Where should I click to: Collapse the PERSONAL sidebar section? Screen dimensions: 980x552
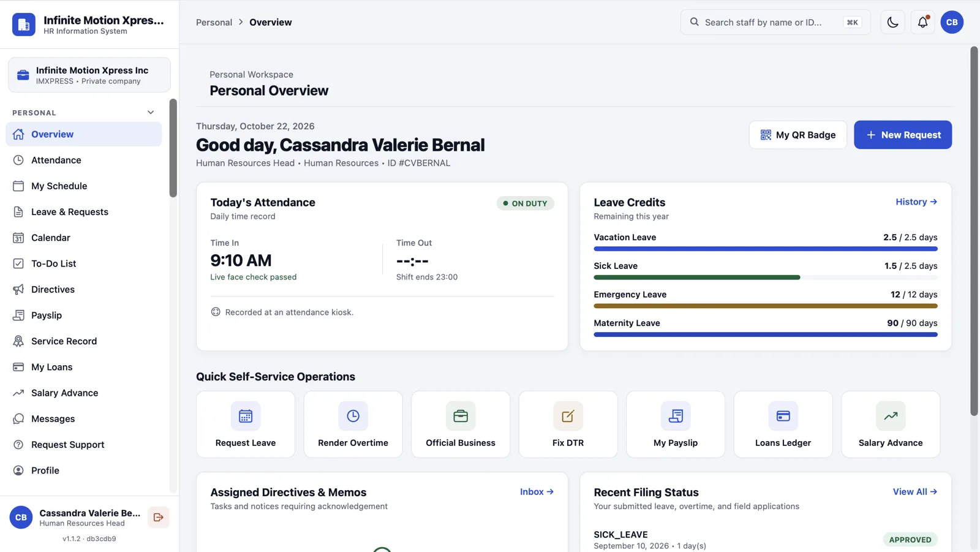pos(151,113)
